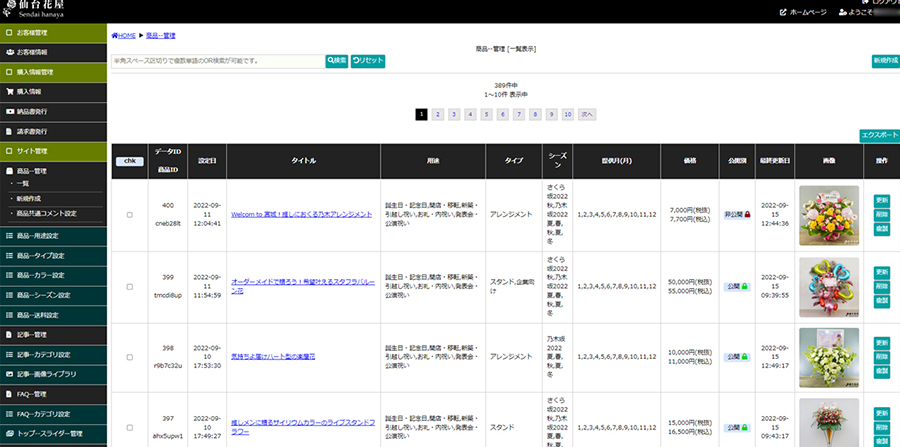Open the オーダーメイドで贈ろう title link
The height and width of the screenshot is (447, 900).
303,286
